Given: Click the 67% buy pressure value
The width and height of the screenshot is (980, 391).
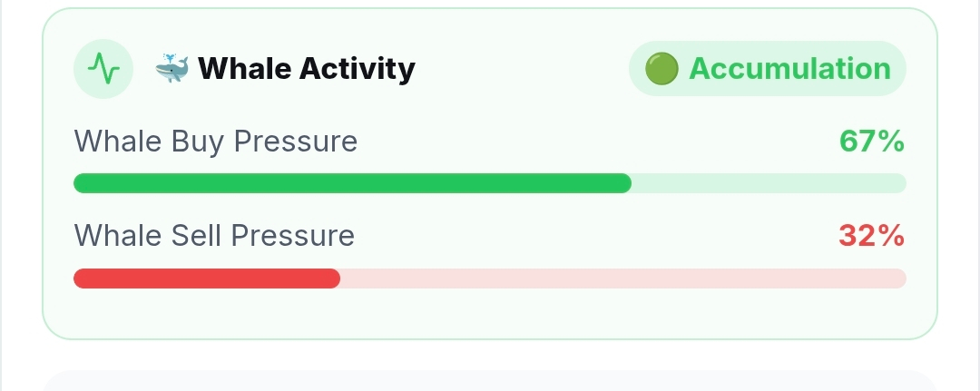Looking at the screenshot, I should click(872, 142).
